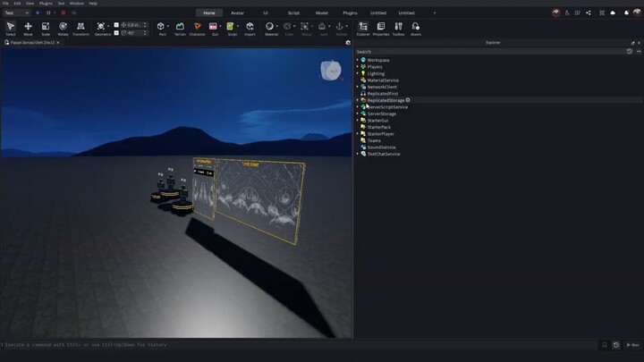Select the Move tool
The image size is (644, 362).
tap(28, 29)
